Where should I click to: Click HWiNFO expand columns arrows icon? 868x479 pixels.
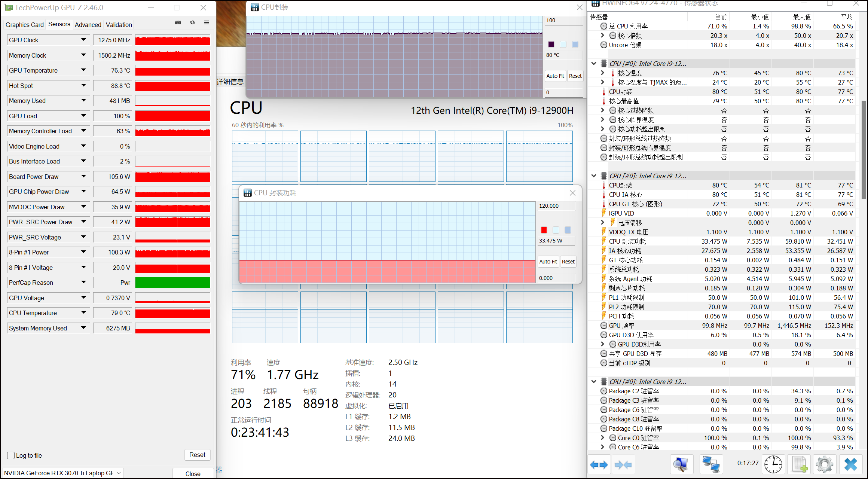click(x=599, y=465)
